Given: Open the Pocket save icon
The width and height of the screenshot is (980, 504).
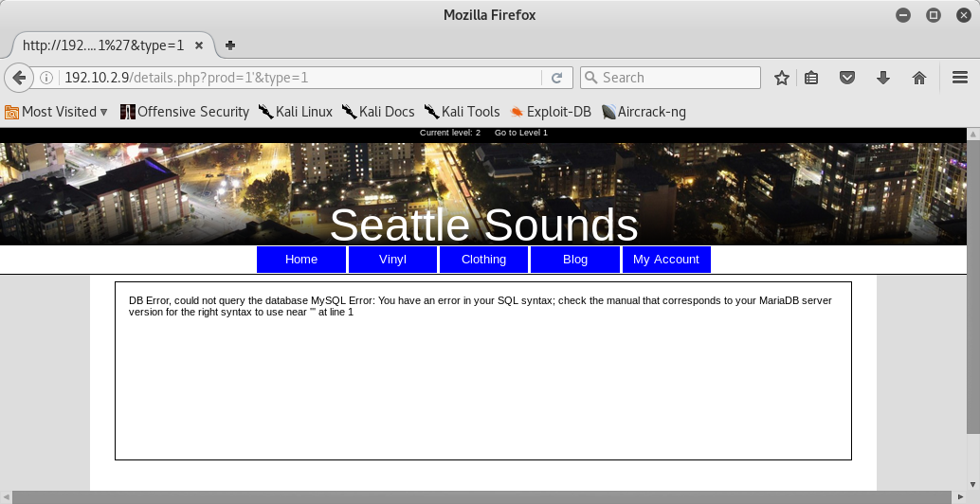Looking at the screenshot, I should [x=848, y=78].
